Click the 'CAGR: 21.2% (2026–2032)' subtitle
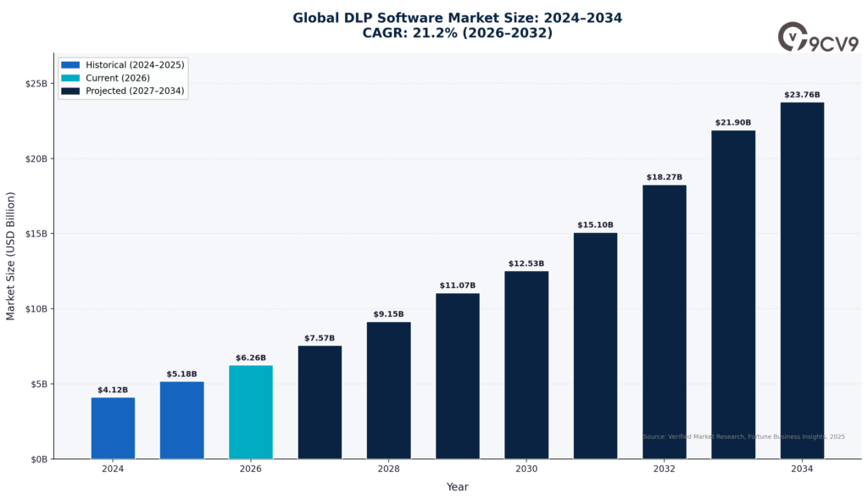Image resolution: width=868 pixels, height=499 pixels. [x=457, y=33]
